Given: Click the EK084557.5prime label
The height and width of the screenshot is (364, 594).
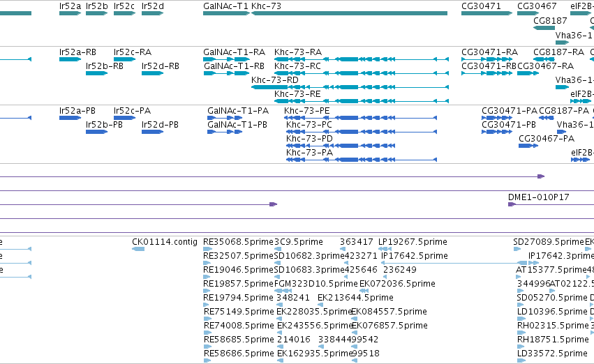Looking at the screenshot, I should click(x=389, y=312).
